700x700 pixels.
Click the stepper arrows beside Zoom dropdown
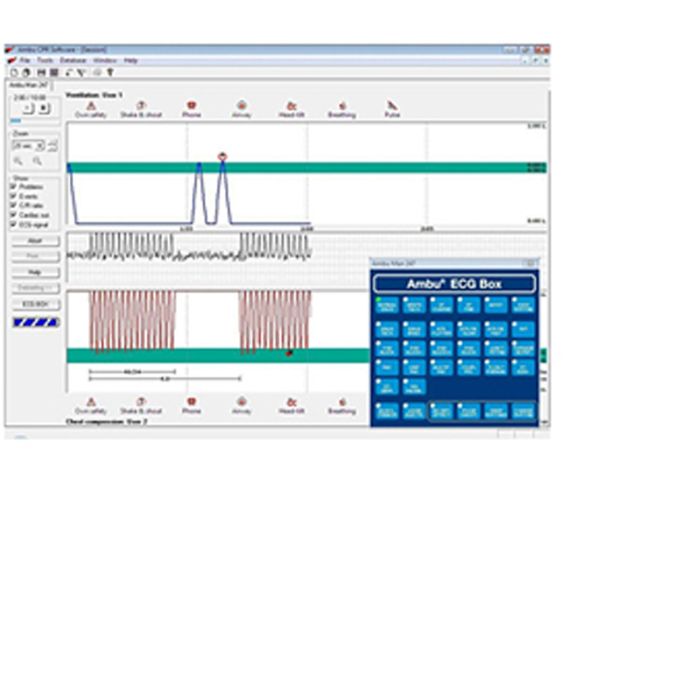(x=53, y=146)
